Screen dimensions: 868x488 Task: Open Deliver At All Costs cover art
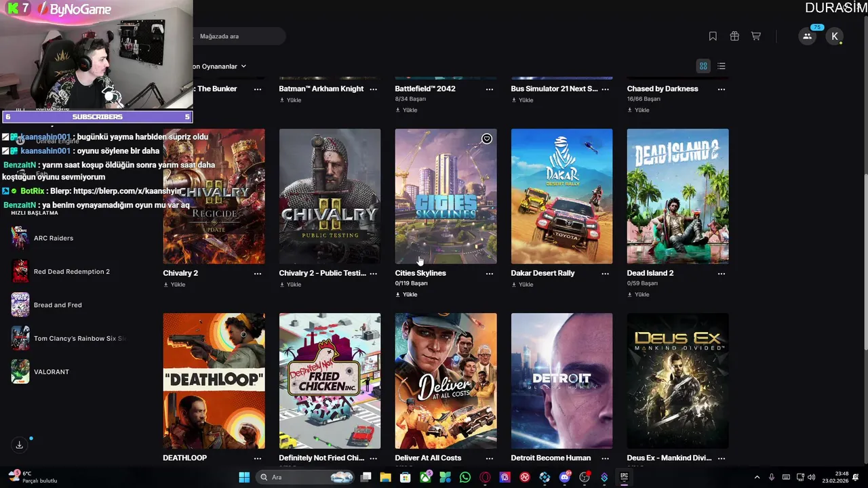446,381
